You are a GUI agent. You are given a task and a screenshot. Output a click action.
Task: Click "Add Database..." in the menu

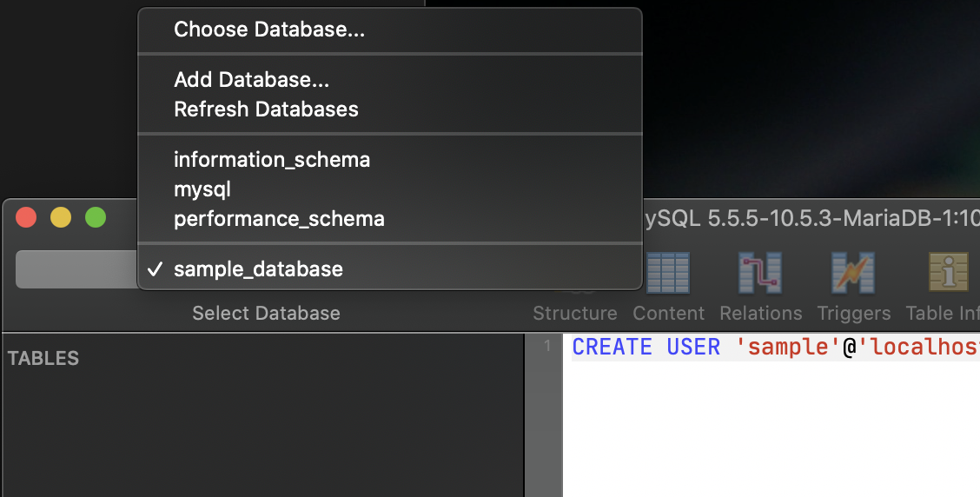pyautogui.click(x=251, y=80)
